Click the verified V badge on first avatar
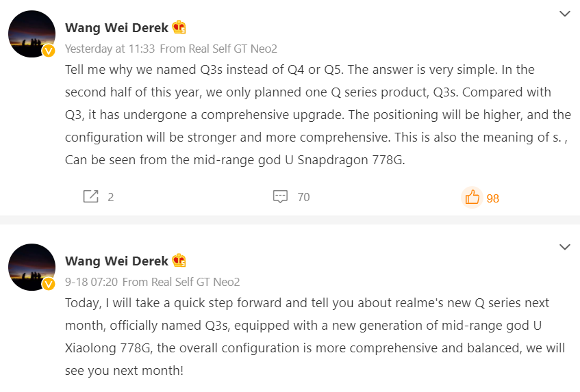Screen dimensions: 580x392 click(x=49, y=51)
